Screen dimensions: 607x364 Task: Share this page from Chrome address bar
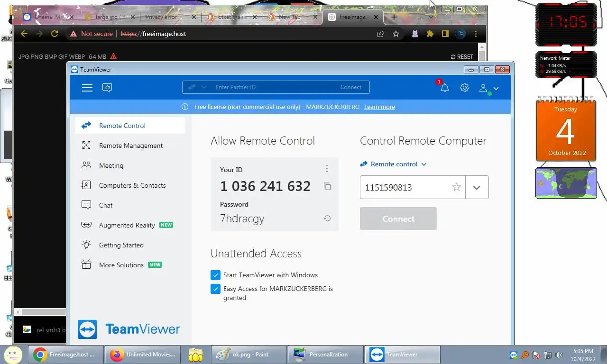pos(380,34)
